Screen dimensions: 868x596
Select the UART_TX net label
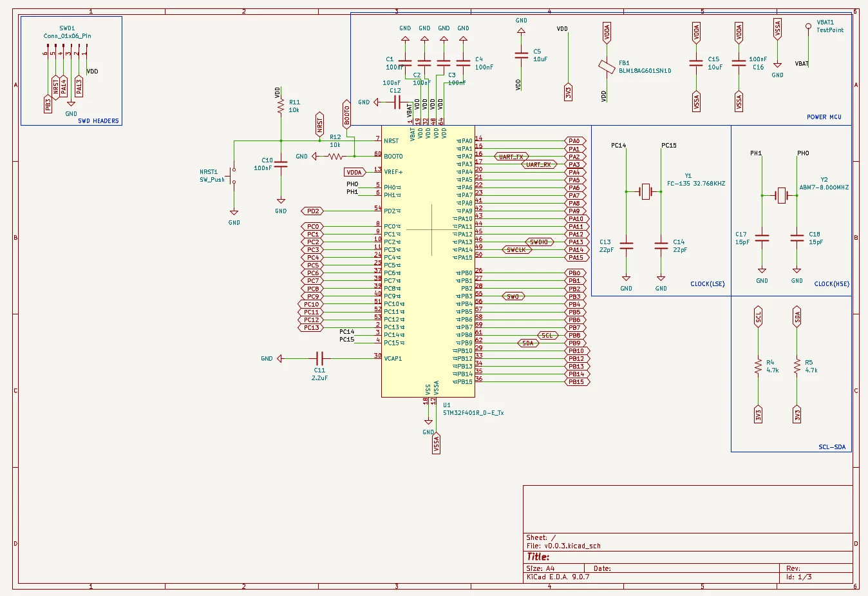(511, 157)
